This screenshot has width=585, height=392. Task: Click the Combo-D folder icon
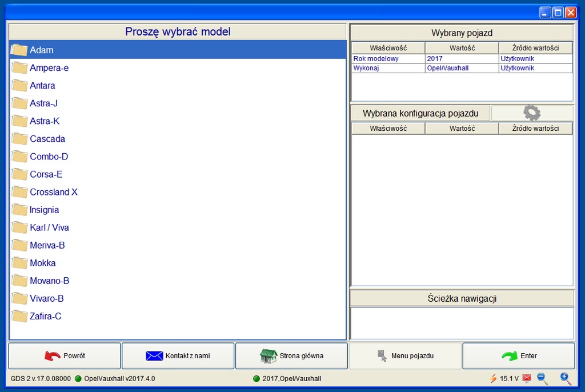coord(19,157)
